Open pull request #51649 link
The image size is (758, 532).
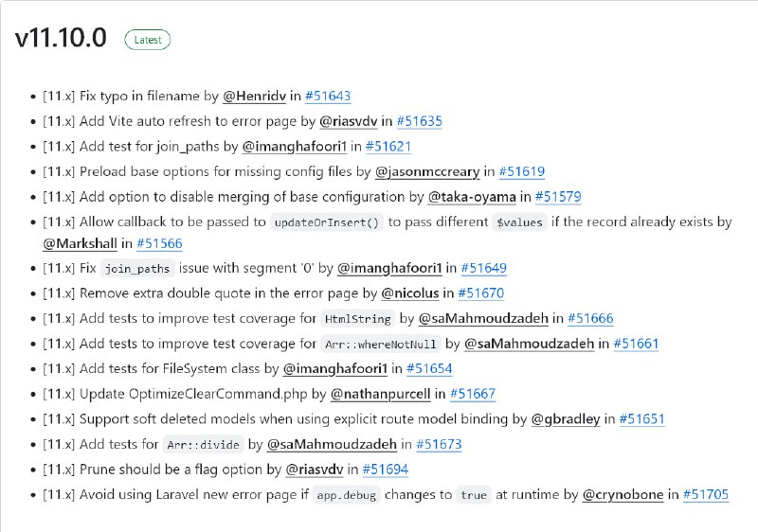pyautogui.click(x=483, y=268)
